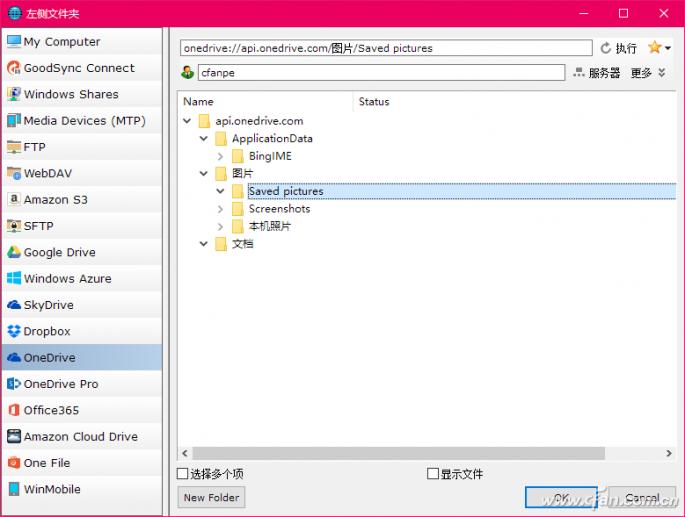Select the api.onedrive.com root row
Image resolution: width=685 pixels, height=517 pixels.
pos(259,121)
